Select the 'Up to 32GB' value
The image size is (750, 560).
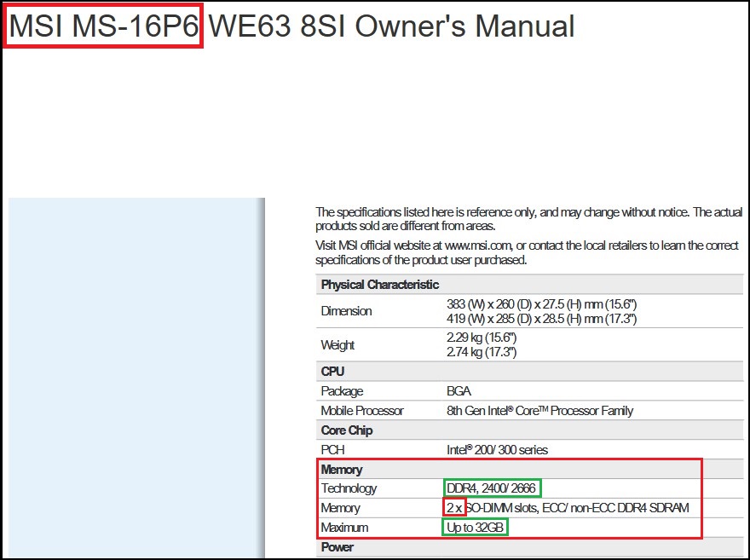[475, 528]
